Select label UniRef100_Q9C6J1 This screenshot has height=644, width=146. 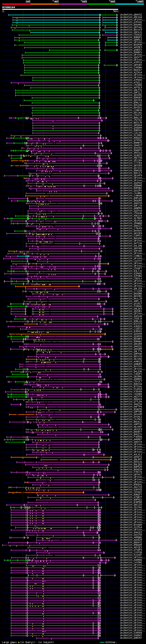(x=131, y=32)
